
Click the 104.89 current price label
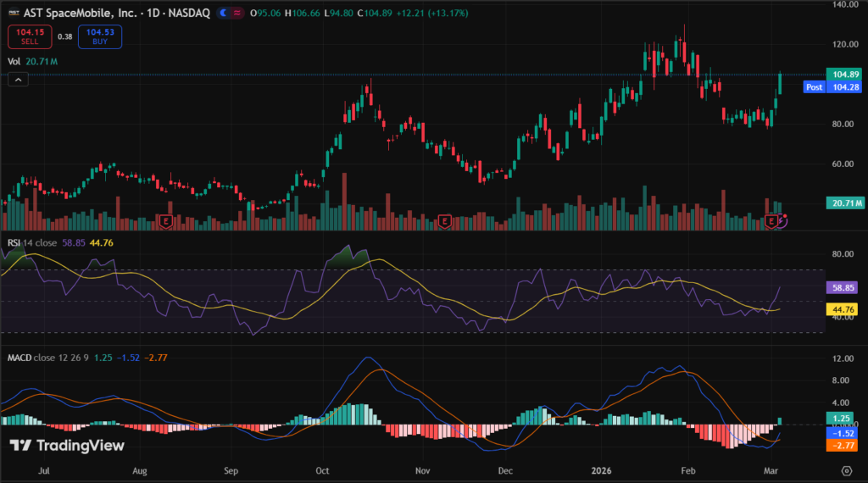pos(847,75)
